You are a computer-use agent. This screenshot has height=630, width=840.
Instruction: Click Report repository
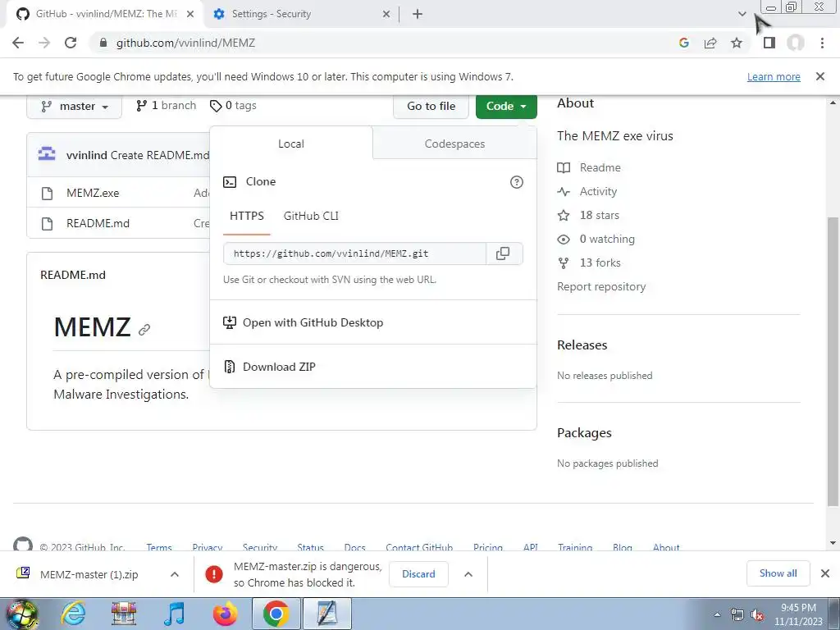pos(601,286)
